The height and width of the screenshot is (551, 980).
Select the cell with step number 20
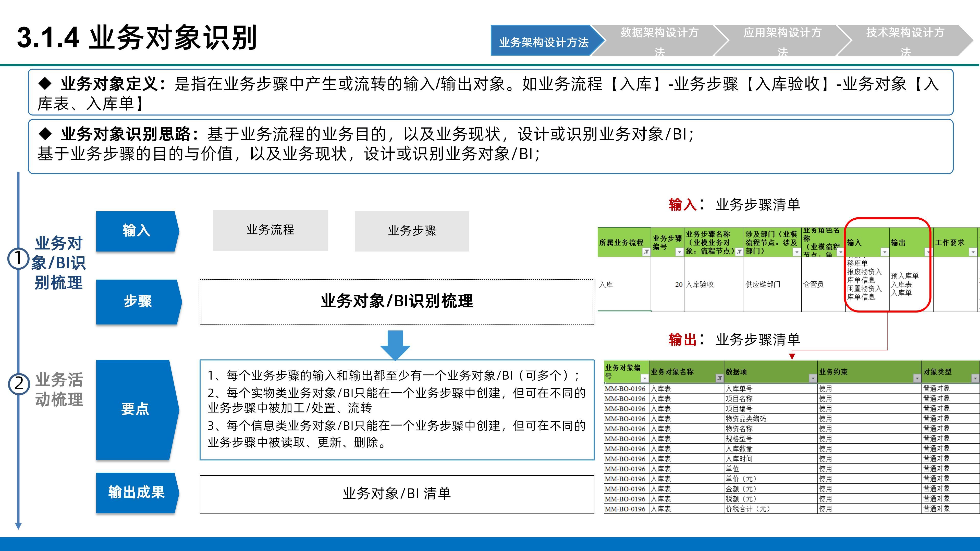pos(668,284)
